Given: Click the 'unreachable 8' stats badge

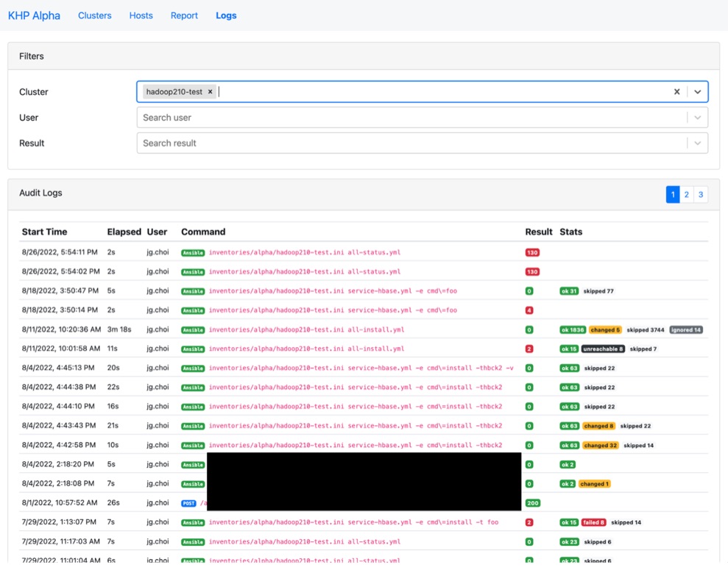Looking at the screenshot, I should (603, 349).
